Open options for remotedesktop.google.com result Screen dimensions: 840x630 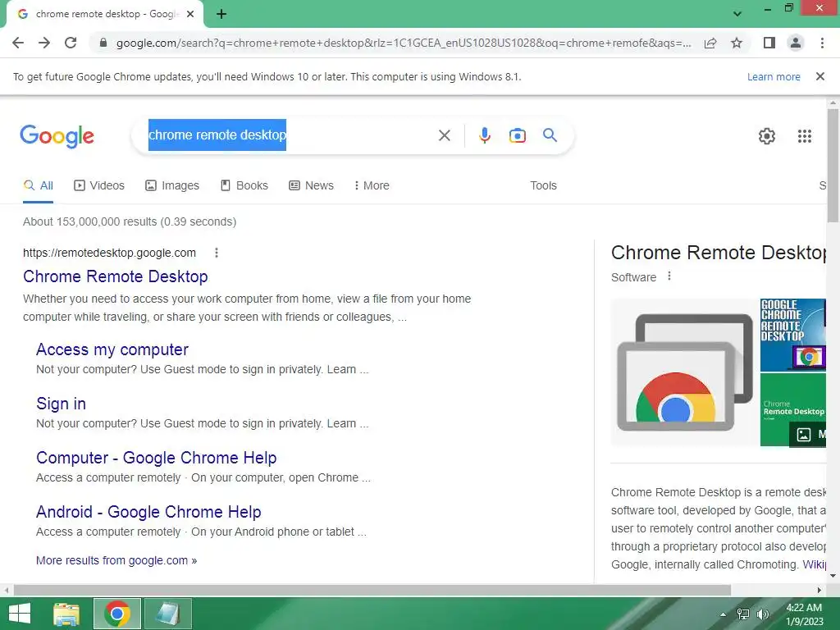click(x=217, y=253)
